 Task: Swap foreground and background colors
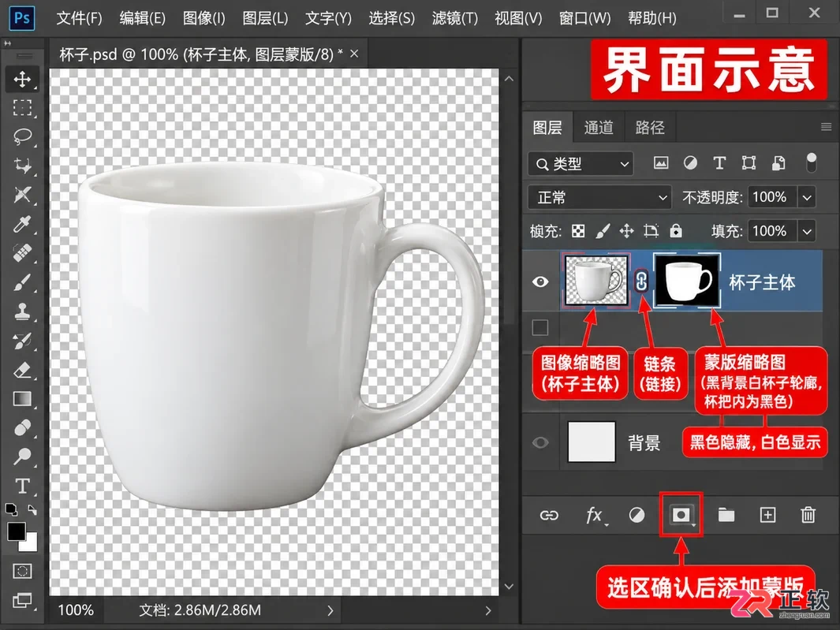pyautogui.click(x=32, y=509)
